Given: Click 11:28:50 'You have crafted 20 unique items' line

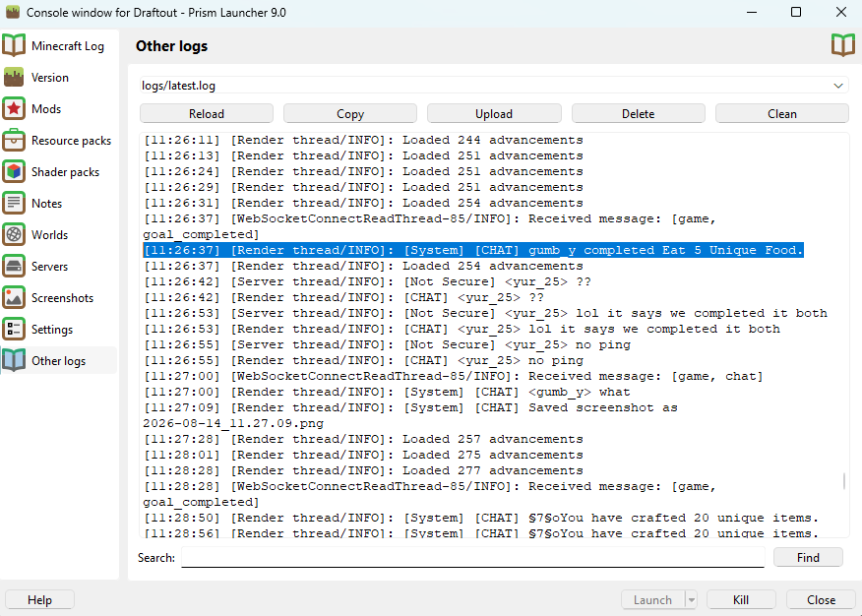Looking at the screenshot, I should pyautogui.click(x=481, y=518).
